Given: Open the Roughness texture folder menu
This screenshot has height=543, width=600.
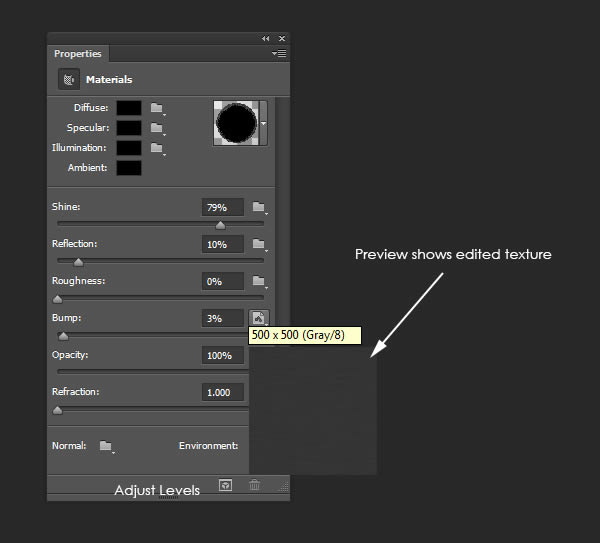Looking at the screenshot, I should (259, 281).
